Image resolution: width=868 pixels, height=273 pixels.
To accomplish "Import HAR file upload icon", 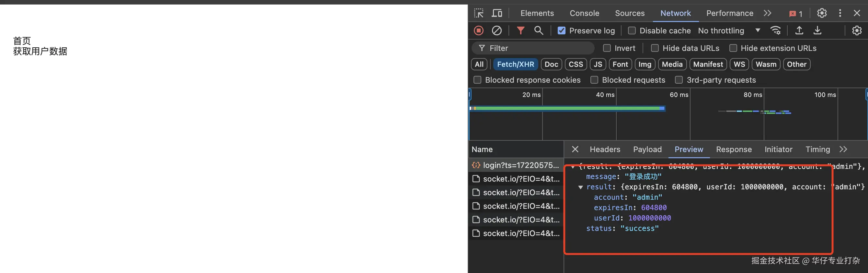I will tap(799, 31).
